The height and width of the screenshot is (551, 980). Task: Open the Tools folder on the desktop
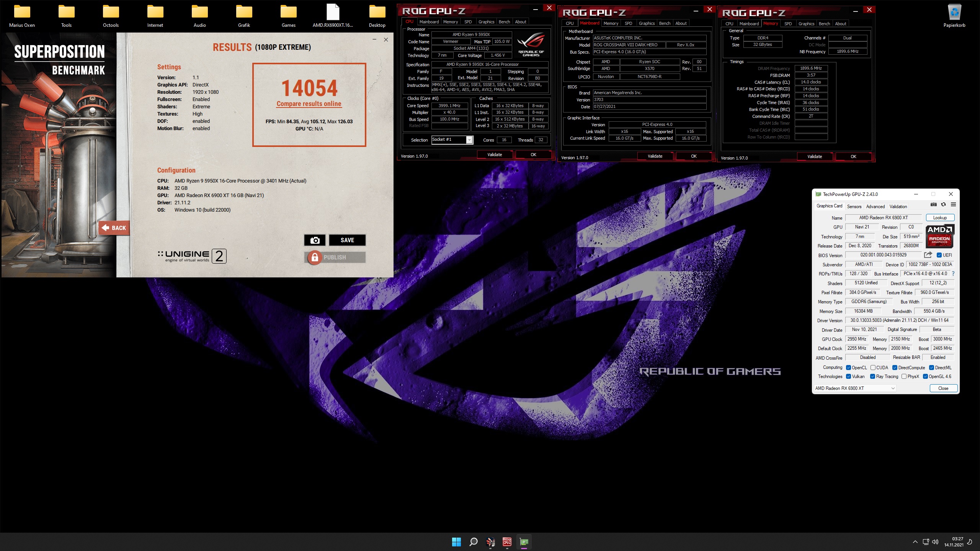(66, 16)
